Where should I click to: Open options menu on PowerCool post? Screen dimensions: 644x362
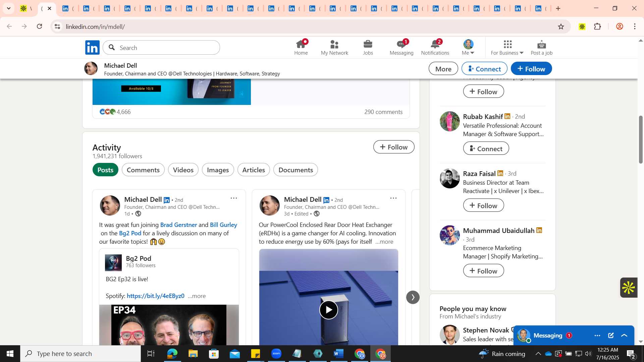tap(393, 198)
